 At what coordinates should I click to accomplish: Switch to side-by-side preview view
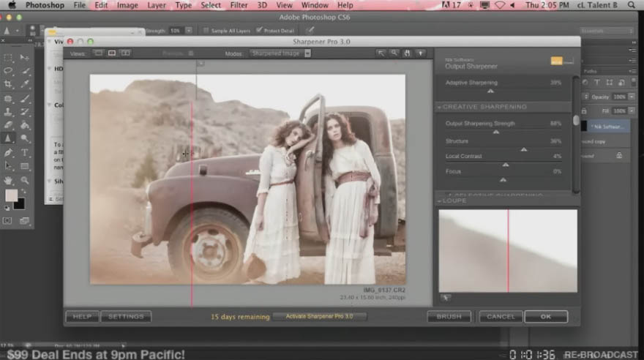pyautogui.click(x=125, y=53)
